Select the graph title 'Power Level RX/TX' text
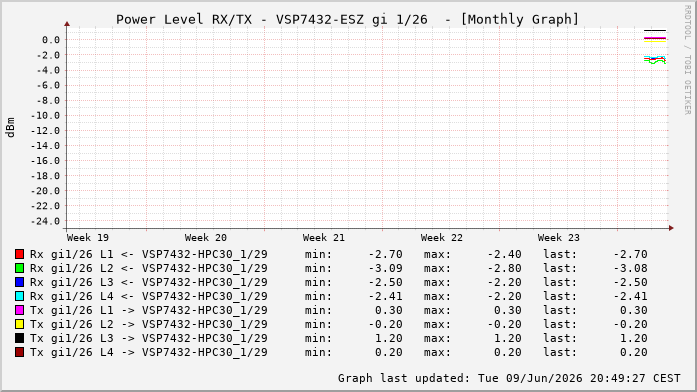The height and width of the screenshot is (392, 697). (x=184, y=20)
